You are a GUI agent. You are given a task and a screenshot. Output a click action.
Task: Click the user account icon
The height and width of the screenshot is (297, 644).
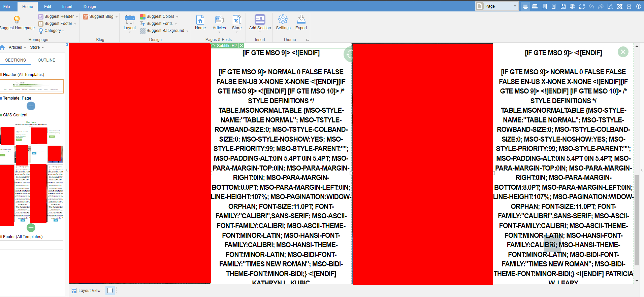click(x=629, y=6)
